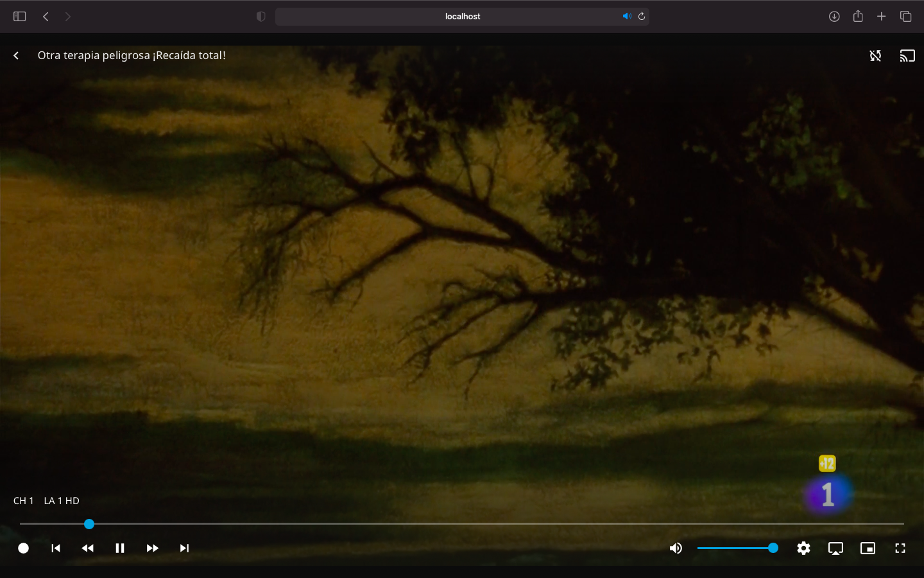Open player settings gear menu

(x=803, y=548)
